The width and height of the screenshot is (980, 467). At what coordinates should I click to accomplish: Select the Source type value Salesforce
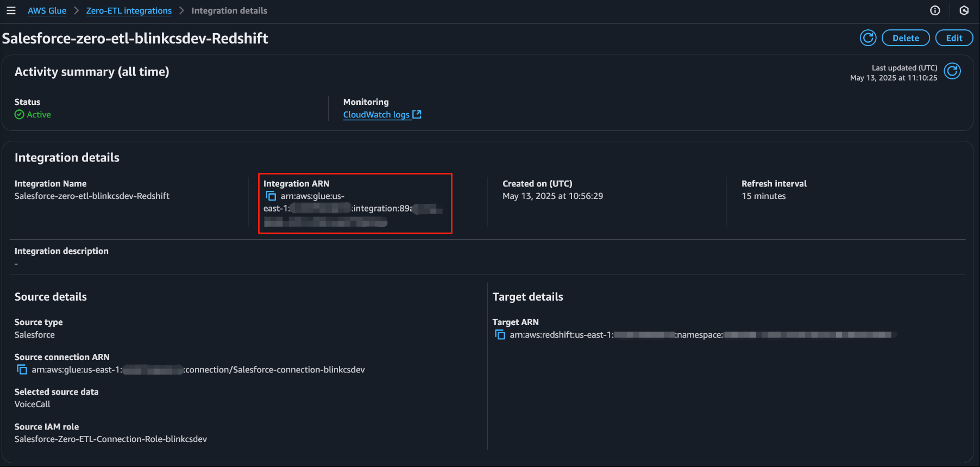[x=35, y=335]
